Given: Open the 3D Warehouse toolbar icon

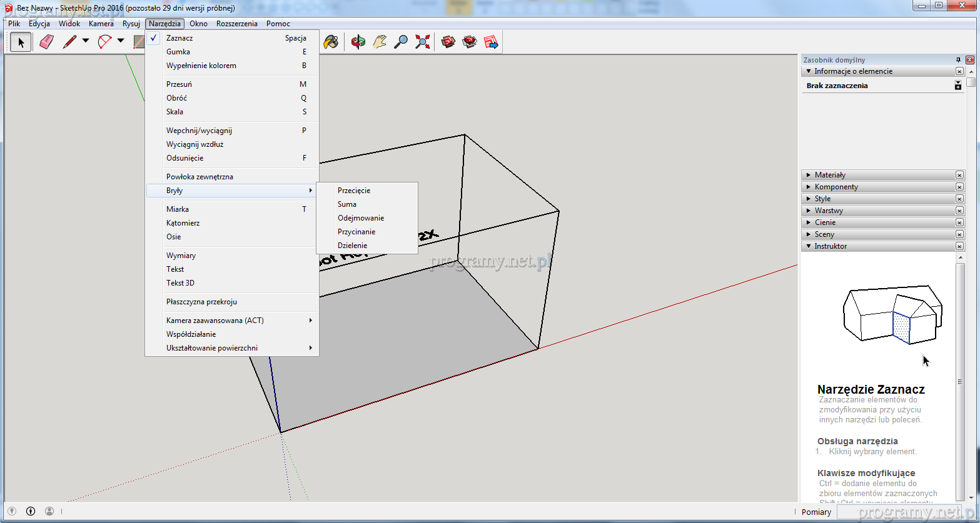Looking at the screenshot, I should pos(448,42).
